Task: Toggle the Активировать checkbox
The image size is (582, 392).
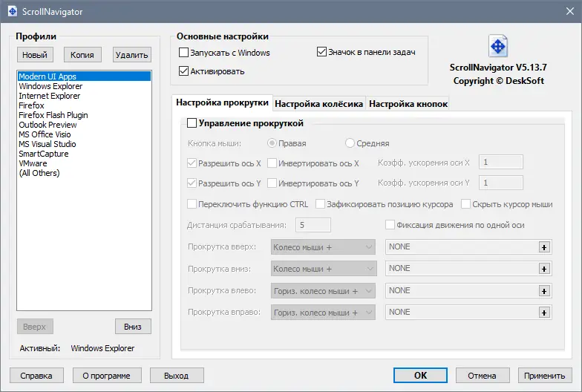Action: [x=184, y=71]
